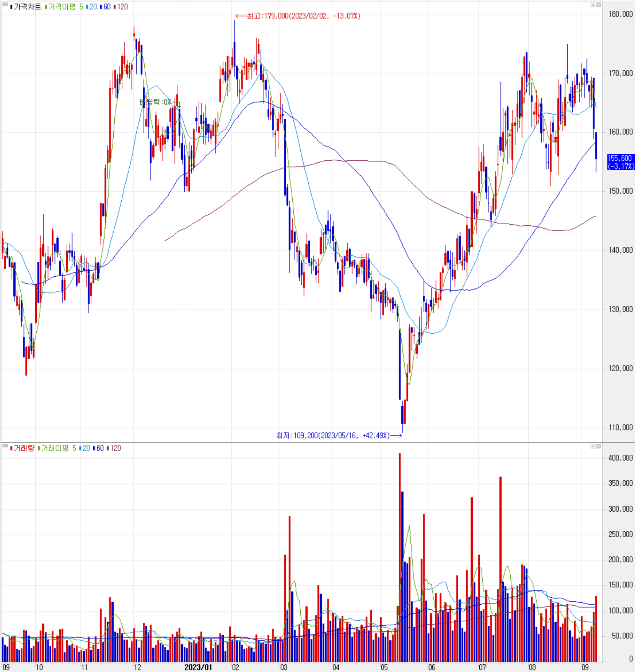The image size is (635, 672).
Task: Click the 12 month label on date axis
Action: (137, 667)
